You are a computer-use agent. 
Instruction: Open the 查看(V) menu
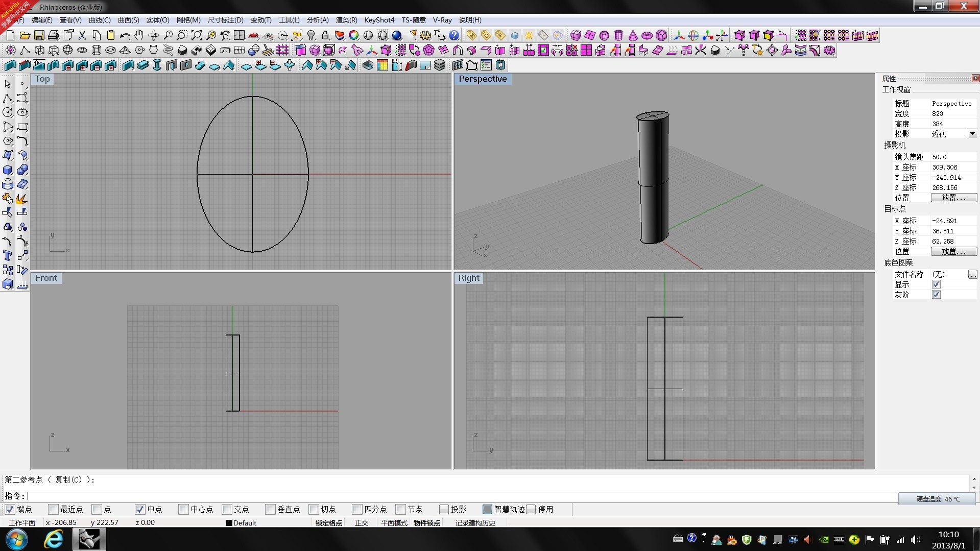point(70,20)
